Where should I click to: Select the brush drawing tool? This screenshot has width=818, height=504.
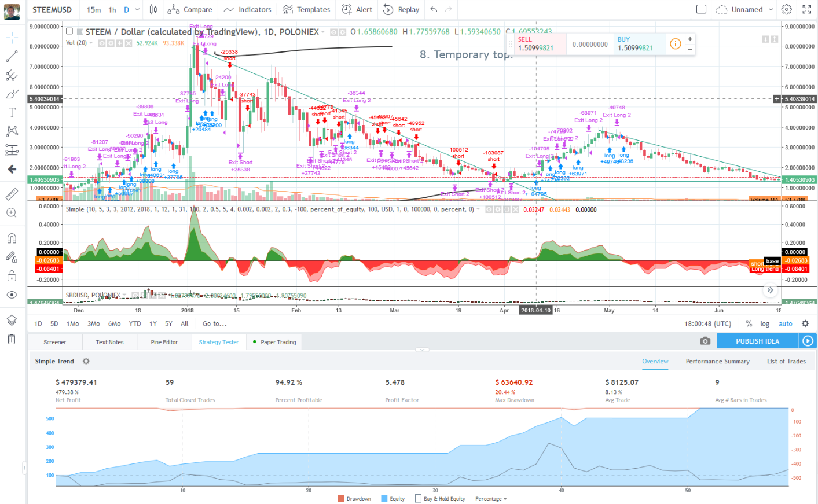pyautogui.click(x=12, y=94)
